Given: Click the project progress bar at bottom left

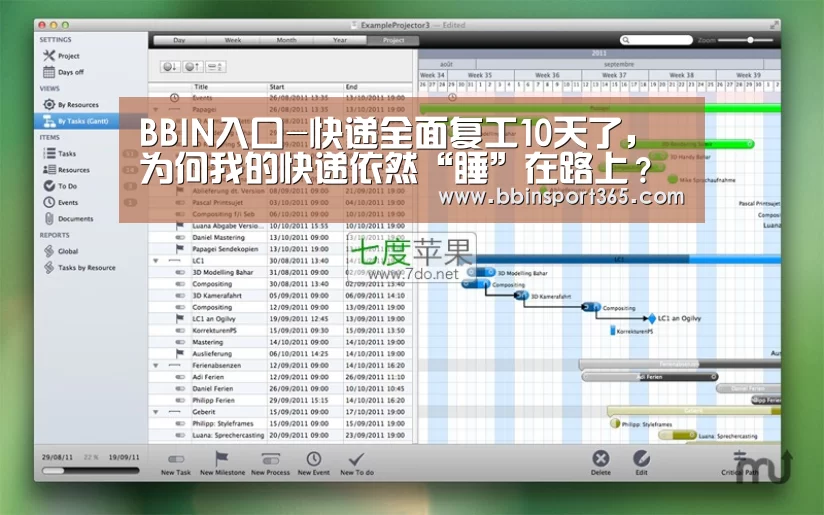Looking at the screenshot, I should pyautogui.click(x=90, y=471).
